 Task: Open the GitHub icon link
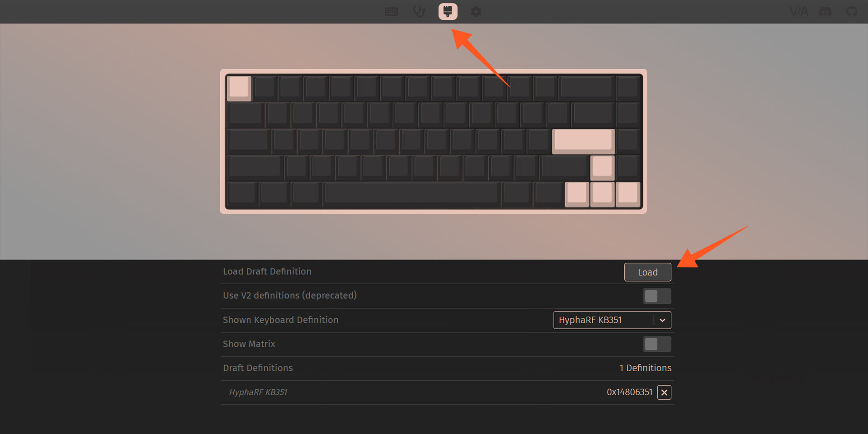click(852, 12)
